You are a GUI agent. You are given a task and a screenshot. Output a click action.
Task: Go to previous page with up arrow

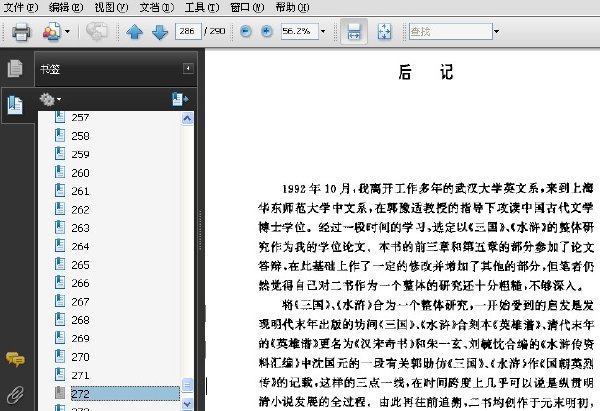click(135, 32)
